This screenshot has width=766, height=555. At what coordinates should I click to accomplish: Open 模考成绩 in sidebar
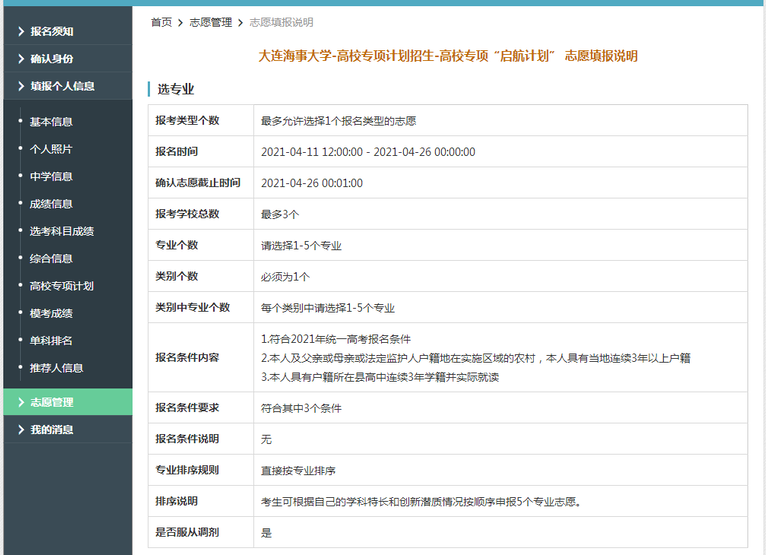[51, 313]
